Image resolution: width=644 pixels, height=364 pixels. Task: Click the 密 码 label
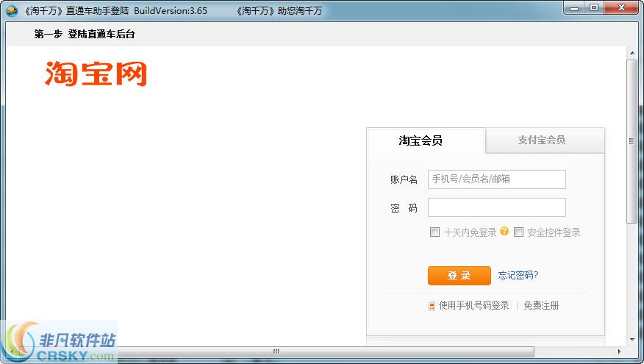(x=404, y=208)
